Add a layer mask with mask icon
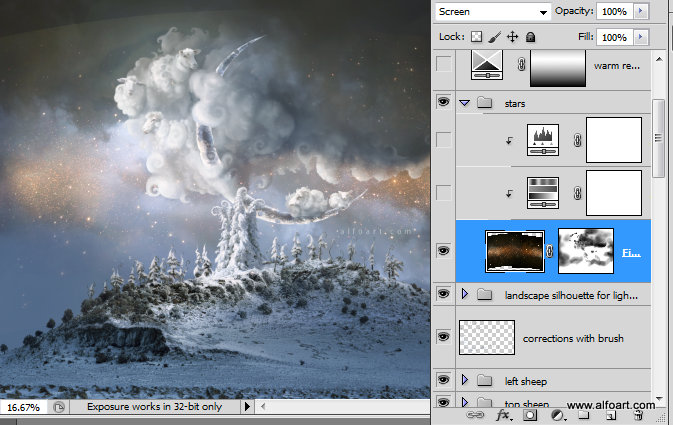 [x=531, y=415]
